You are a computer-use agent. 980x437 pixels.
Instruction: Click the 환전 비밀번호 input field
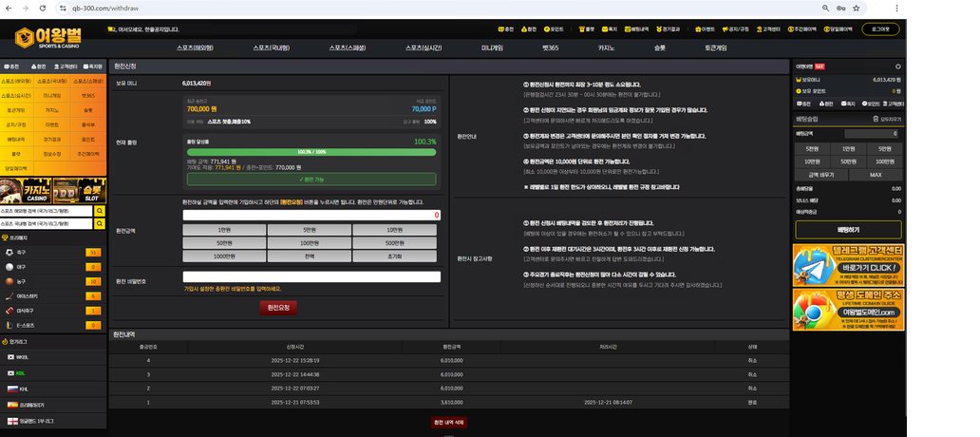tap(311, 277)
